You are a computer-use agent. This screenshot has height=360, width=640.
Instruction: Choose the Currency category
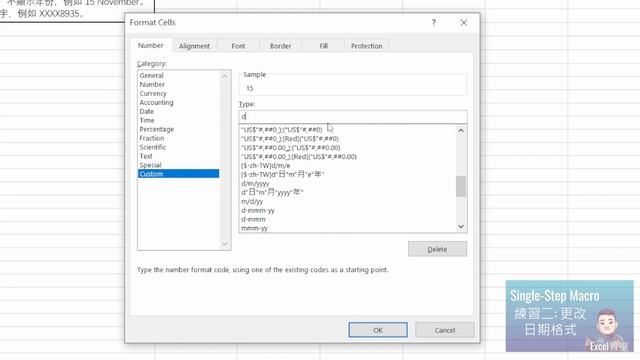click(x=178, y=93)
